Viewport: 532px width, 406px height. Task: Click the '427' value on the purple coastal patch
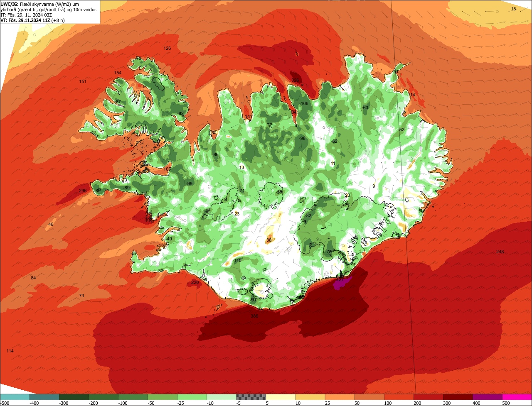(340, 280)
